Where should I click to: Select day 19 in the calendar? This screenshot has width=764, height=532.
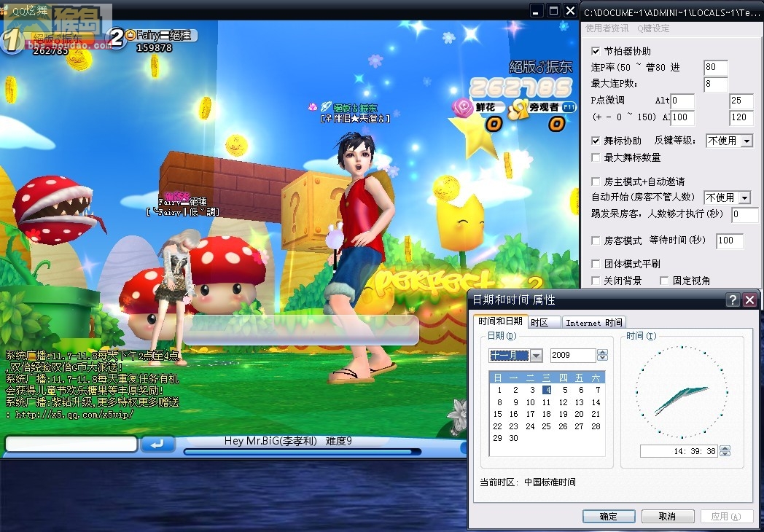click(x=564, y=414)
